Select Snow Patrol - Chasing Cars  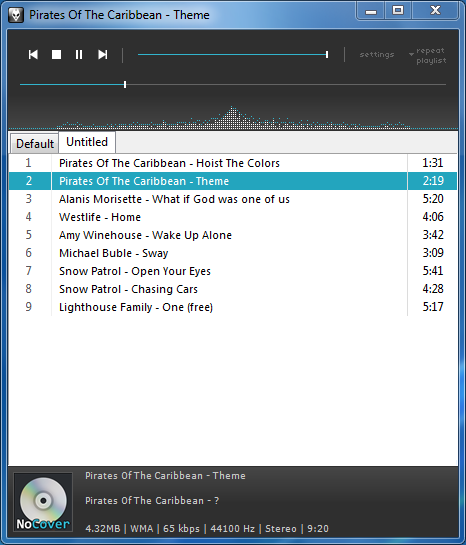[233, 289]
